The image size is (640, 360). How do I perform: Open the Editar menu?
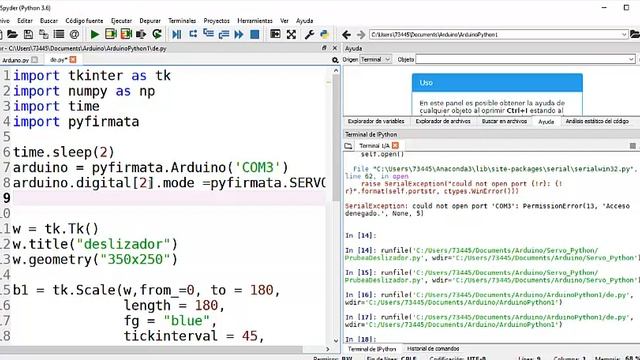[24, 21]
